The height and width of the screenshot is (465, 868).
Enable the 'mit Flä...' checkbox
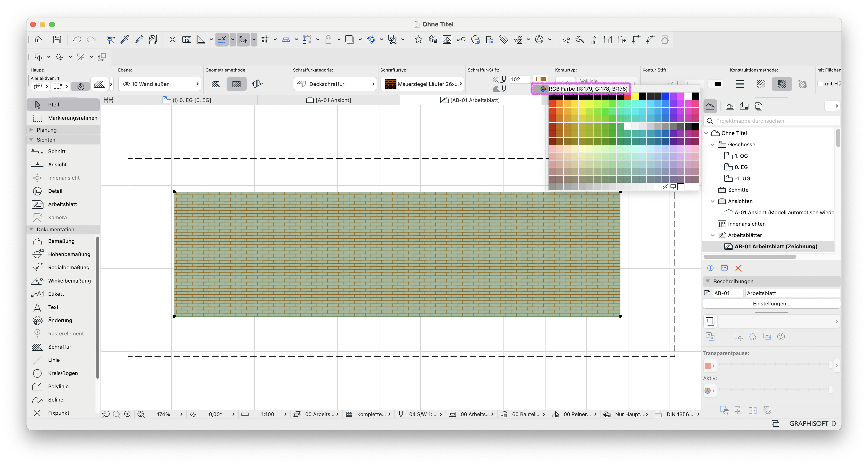[821, 84]
